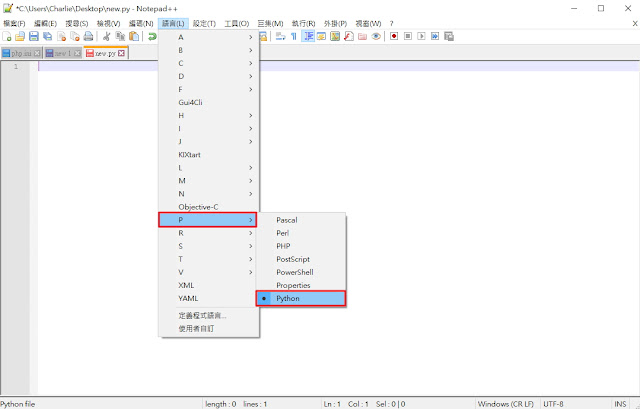Expand the J language submenu
This screenshot has width=640, height=409.
(x=209, y=142)
